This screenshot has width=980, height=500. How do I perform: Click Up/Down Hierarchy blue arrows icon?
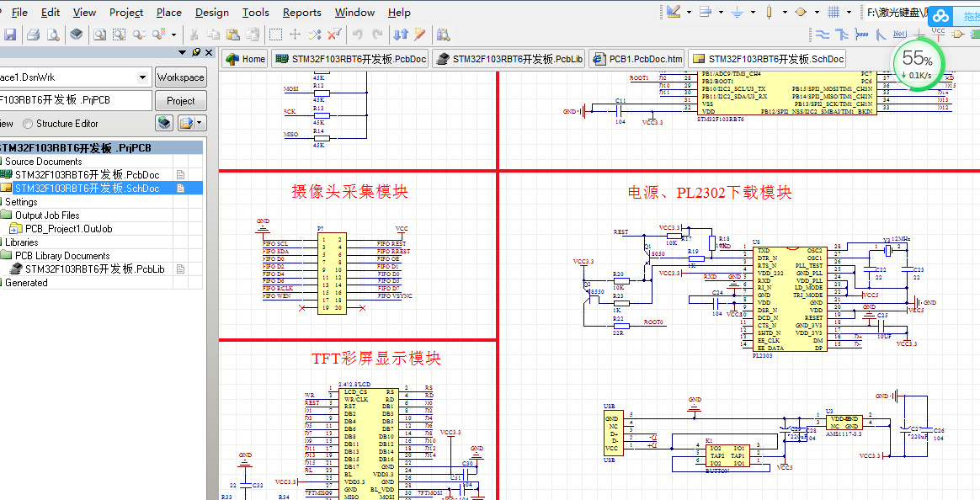[x=401, y=35]
